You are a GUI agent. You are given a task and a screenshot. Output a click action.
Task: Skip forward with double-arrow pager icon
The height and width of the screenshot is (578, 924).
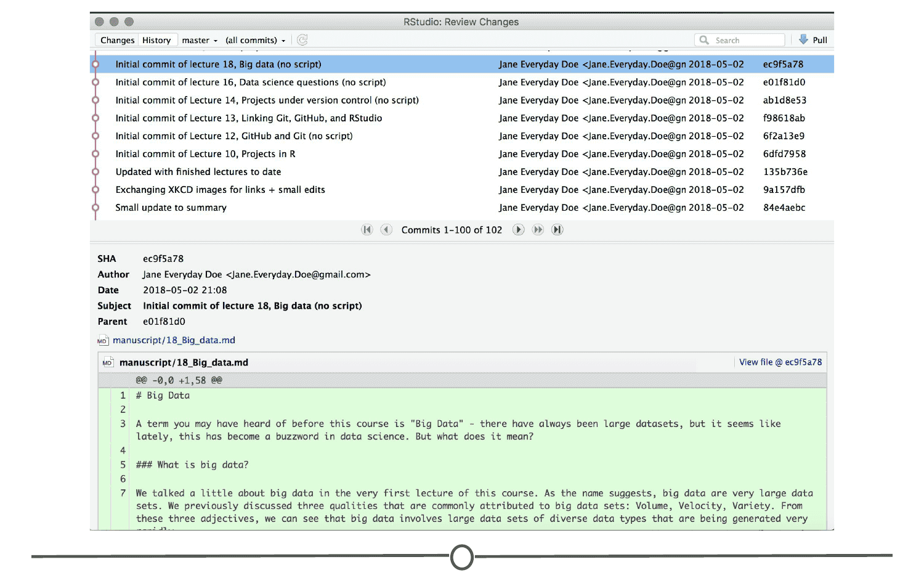point(538,230)
